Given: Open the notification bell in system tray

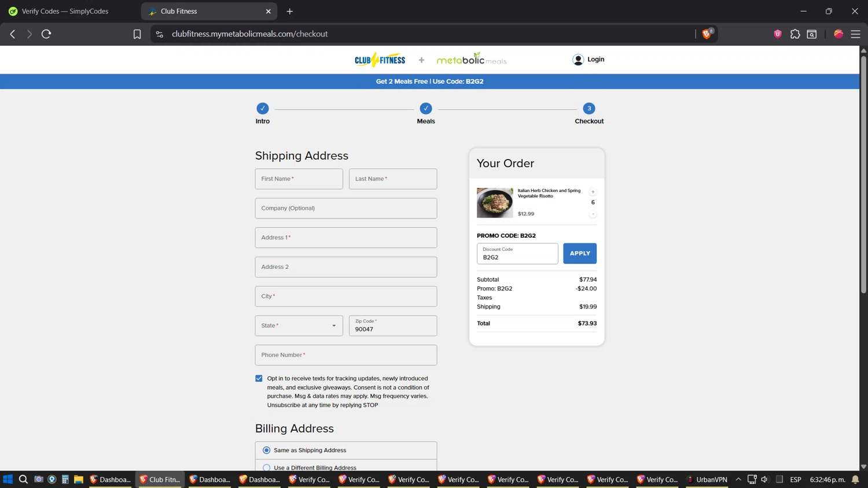Looking at the screenshot, I should point(855,479).
